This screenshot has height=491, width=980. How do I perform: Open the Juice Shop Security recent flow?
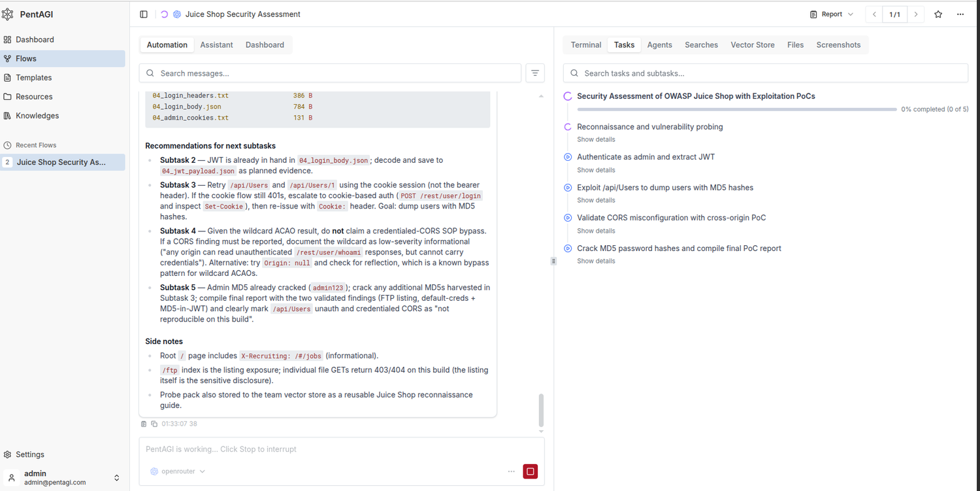pos(63,162)
